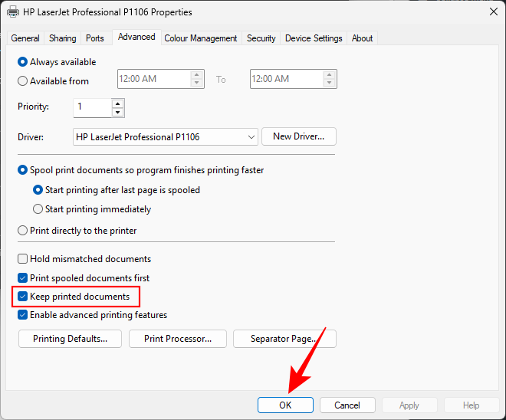506x420 pixels.
Task: Toggle Hold mismatched documents checkbox
Action: [23, 259]
